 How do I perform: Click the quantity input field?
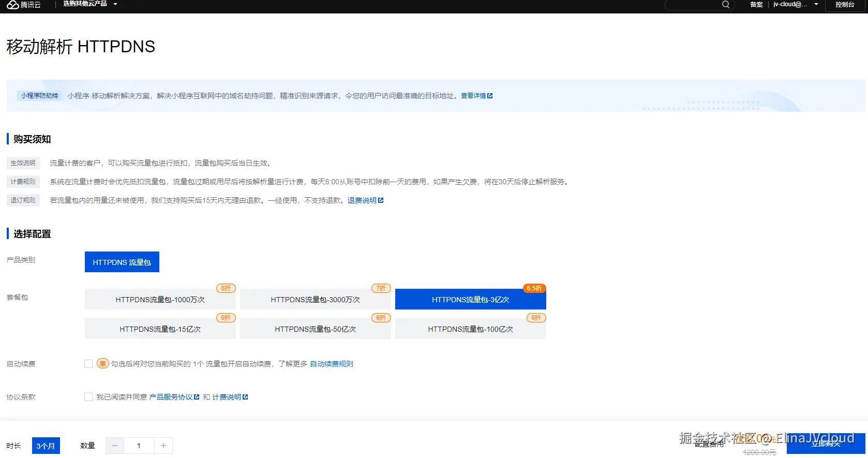pos(139,446)
